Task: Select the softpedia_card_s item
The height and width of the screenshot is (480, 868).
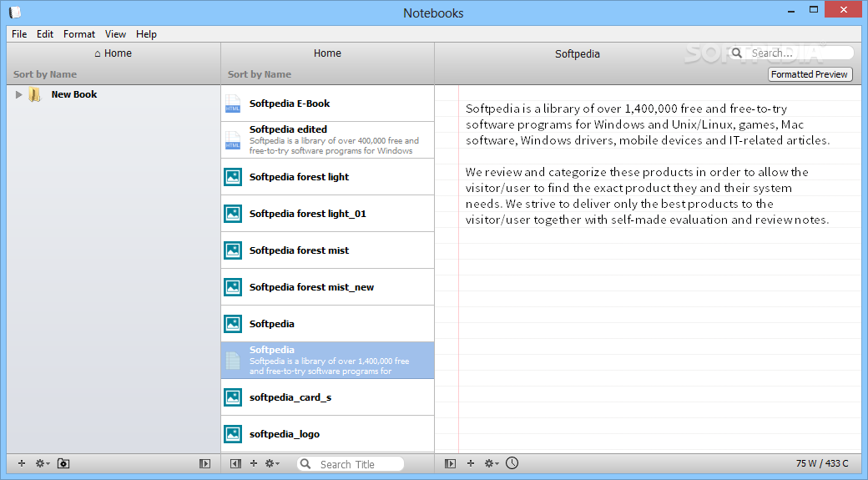Action: tap(328, 397)
